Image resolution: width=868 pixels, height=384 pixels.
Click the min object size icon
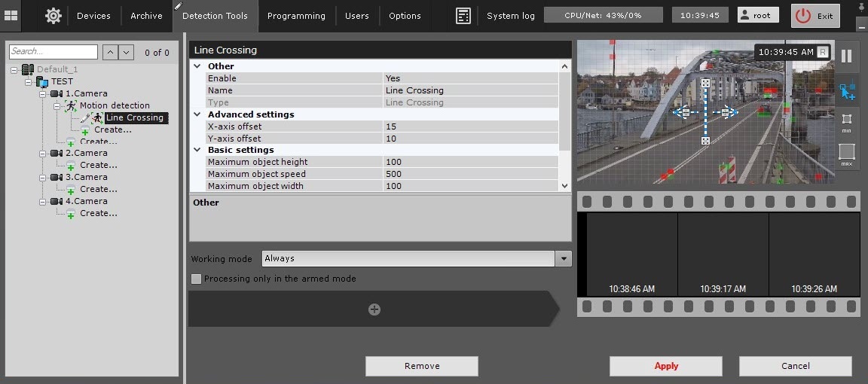click(x=846, y=122)
